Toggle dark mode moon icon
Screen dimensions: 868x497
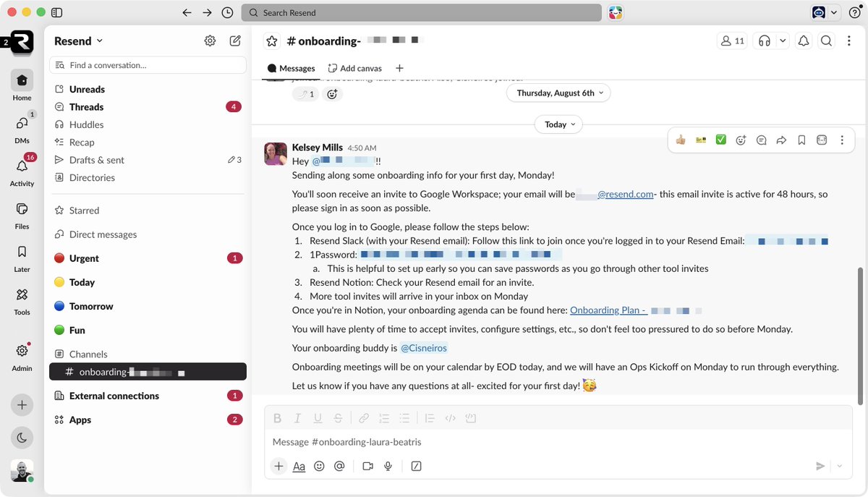[22, 437]
